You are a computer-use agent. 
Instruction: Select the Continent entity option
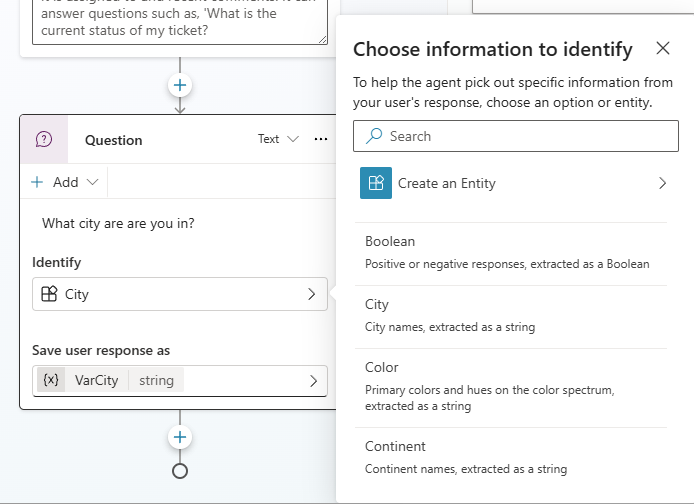511,458
